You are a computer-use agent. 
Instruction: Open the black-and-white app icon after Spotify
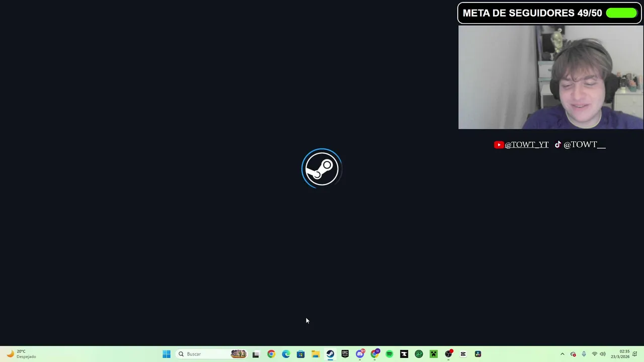pyautogui.click(x=404, y=354)
